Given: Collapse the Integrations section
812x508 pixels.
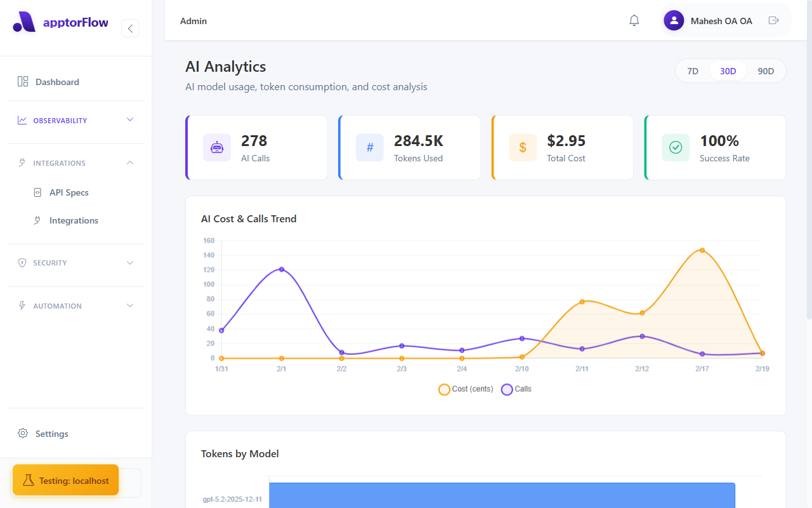Looking at the screenshot, I should (75, 163).
